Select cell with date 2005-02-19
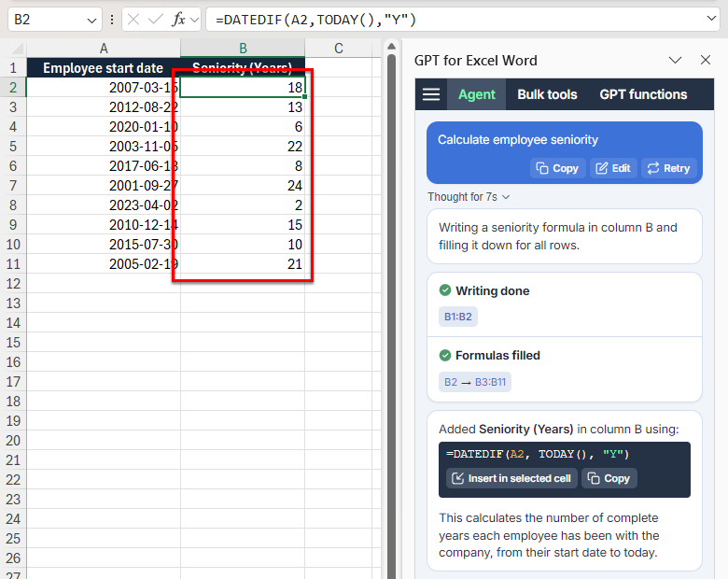The width and height of the screenshot is (728, 579). (x=103, y=264)
